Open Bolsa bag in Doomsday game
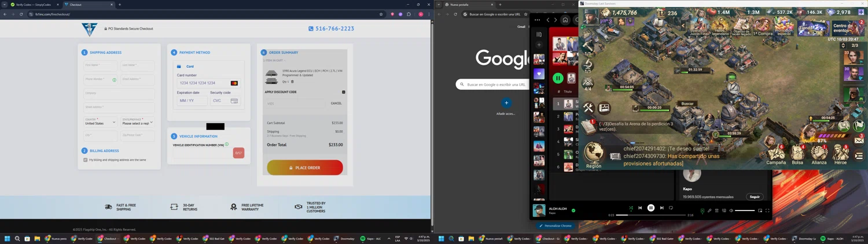The width and height of the screenshot is (868, 244). click(x=797, y=155)
